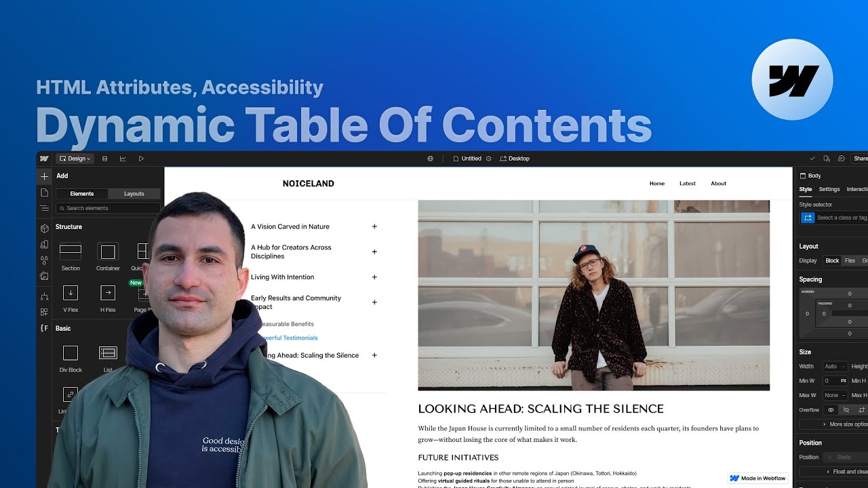Open the Max W None dropdown

click(x=835, y=395)
